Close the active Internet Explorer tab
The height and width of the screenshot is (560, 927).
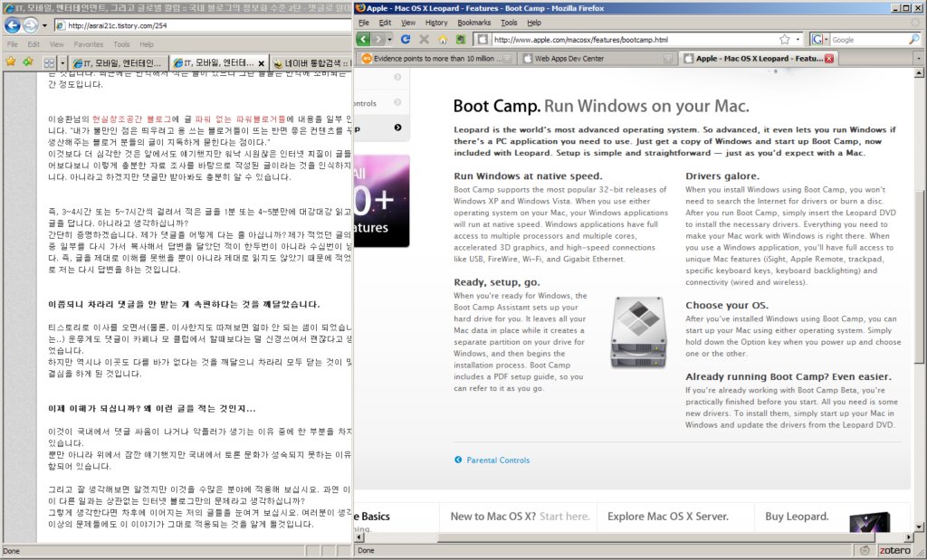(262, 63)
